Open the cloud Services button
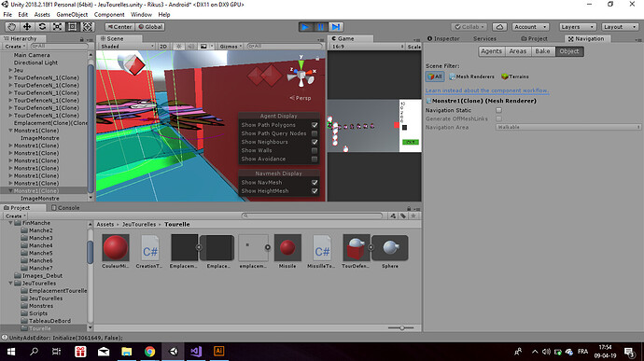The width and height of the screenshot is (644, 361). click(499, 27)
